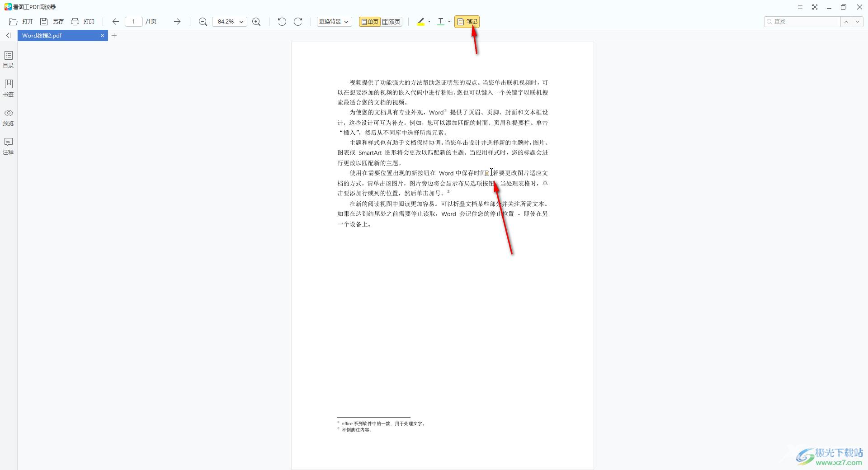
Task: Switch to 单页 single page view
Action: pos(370,22)
